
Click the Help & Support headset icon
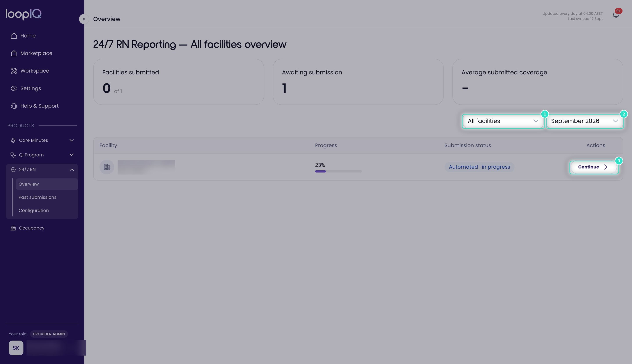(x=14, y=106)
